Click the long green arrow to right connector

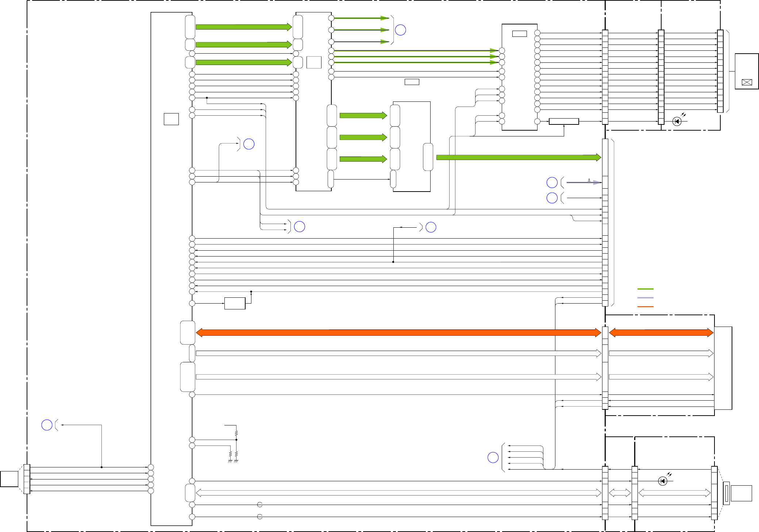518,157
